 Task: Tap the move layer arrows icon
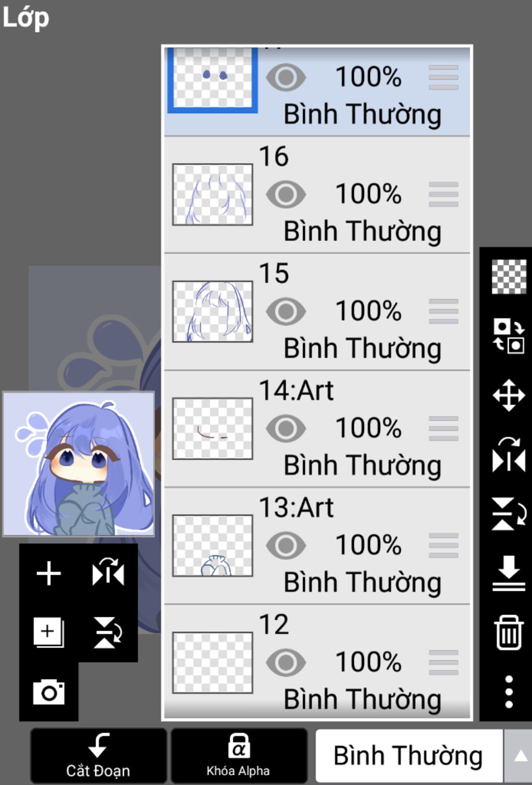click(x=509, y=395)
